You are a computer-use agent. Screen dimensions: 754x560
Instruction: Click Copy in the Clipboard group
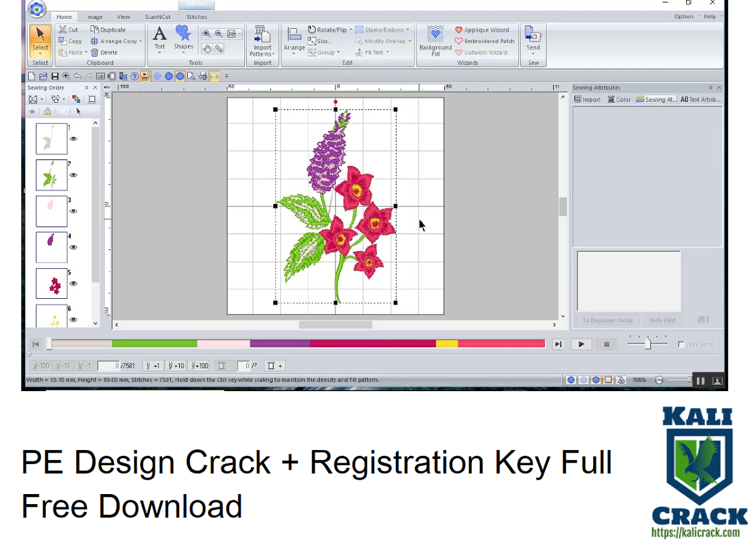point(70,41)
